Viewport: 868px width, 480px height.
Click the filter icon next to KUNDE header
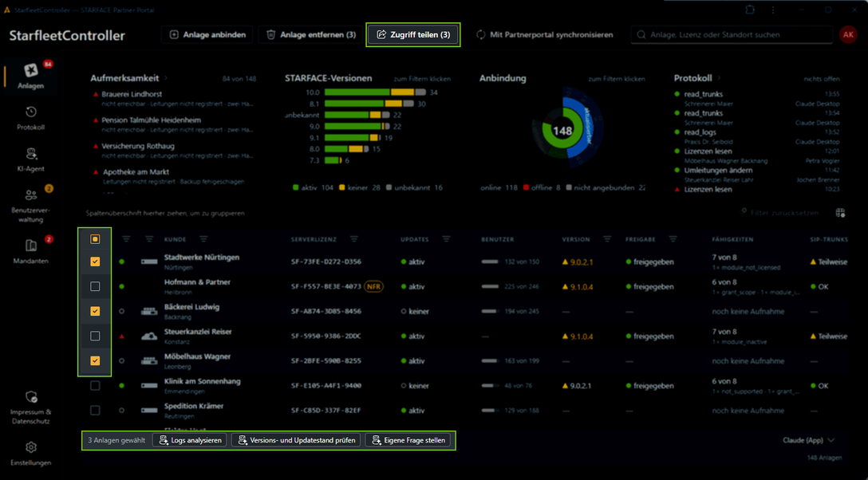coord(203,239)
